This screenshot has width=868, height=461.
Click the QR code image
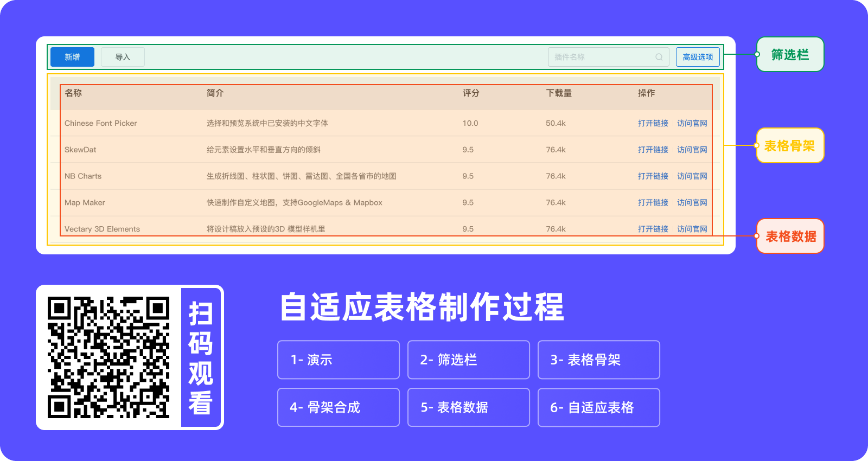[x=108, y=357]
